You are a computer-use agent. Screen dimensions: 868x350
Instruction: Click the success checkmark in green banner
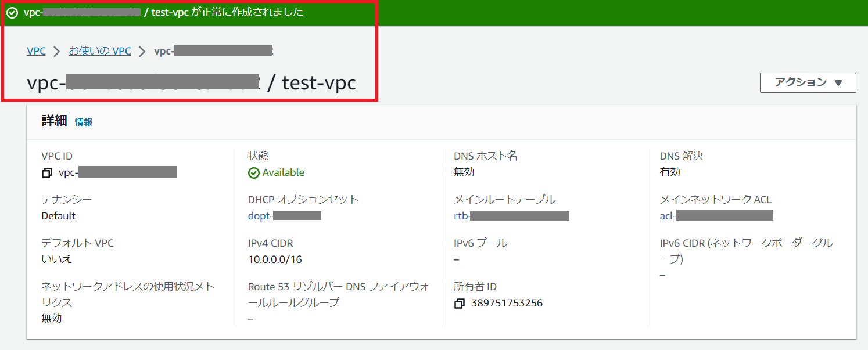(12, 13)
